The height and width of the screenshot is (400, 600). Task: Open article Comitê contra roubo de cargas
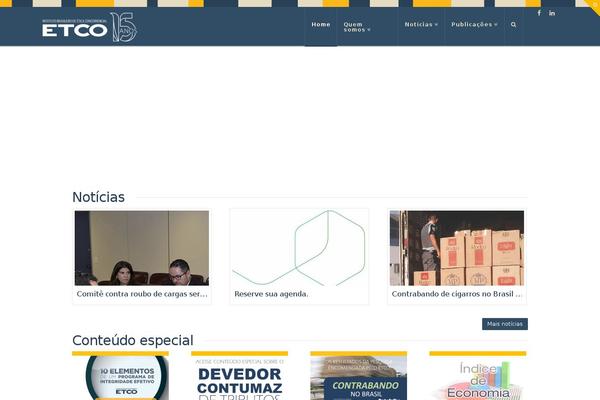tap(142, 294)
